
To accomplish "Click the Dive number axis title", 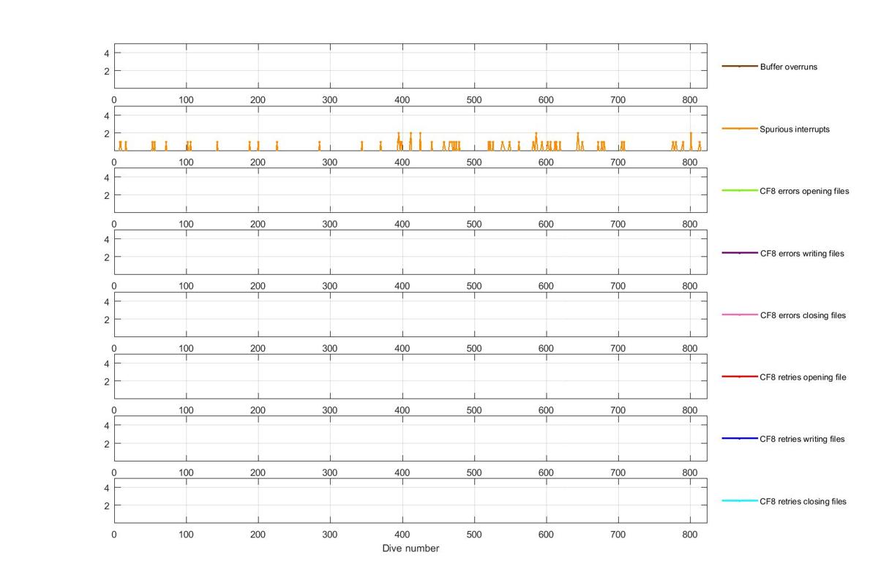I will 410,549.
